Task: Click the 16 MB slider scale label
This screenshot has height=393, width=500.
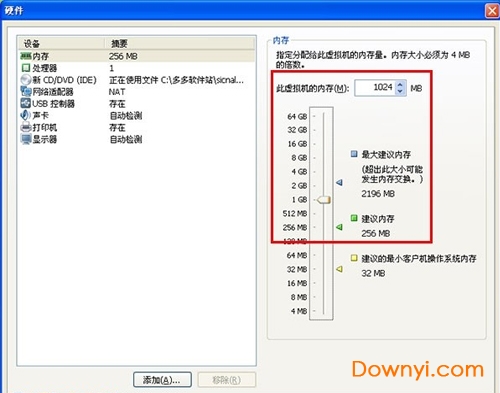Action: point(297,283)
